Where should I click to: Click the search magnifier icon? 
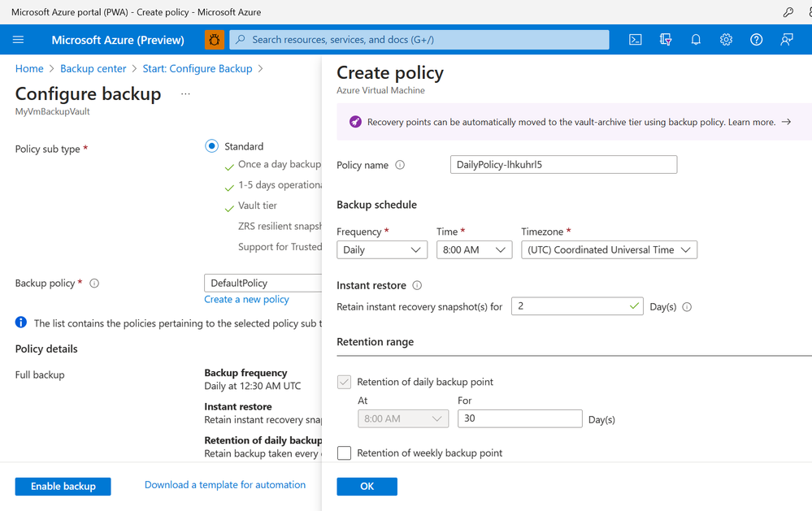[241, 40]
